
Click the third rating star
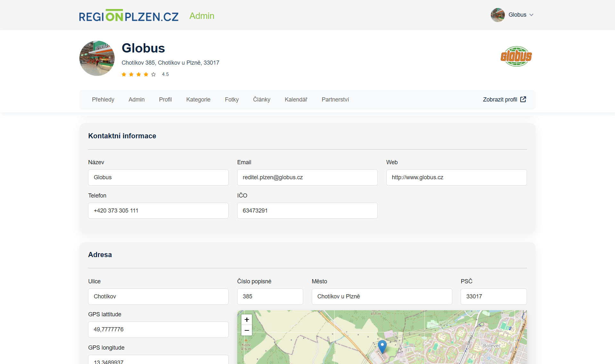click(139, 74)
